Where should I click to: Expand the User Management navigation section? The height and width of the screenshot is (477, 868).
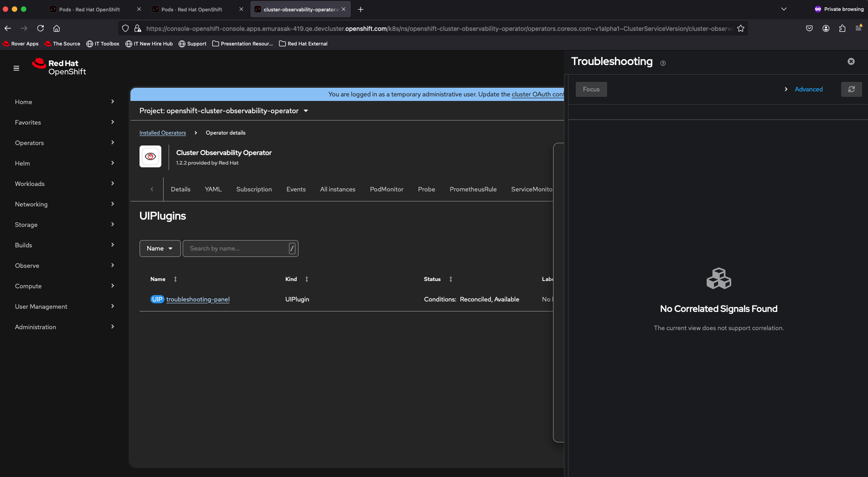[x=65, y=306]
